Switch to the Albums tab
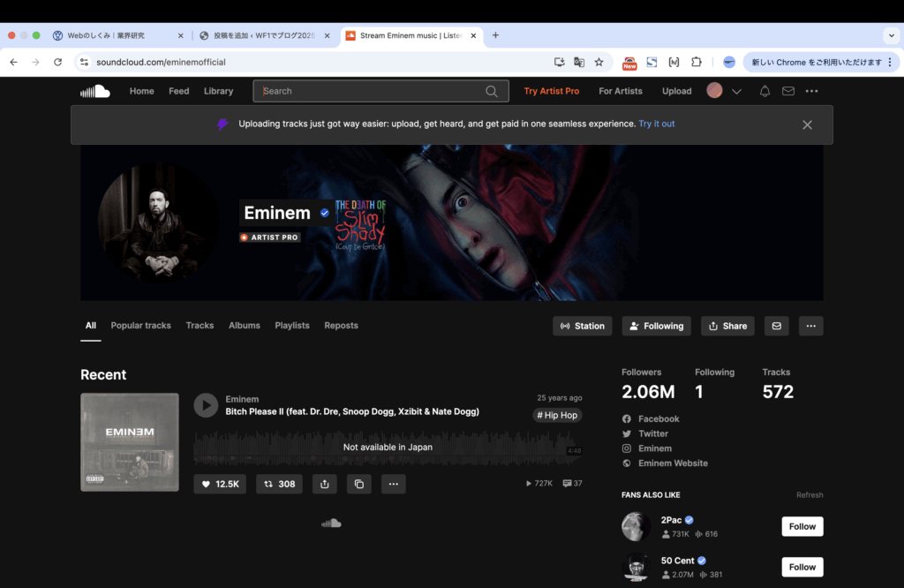Image resolution: width=904 pixels, height=588 pixels. (245, 326)
